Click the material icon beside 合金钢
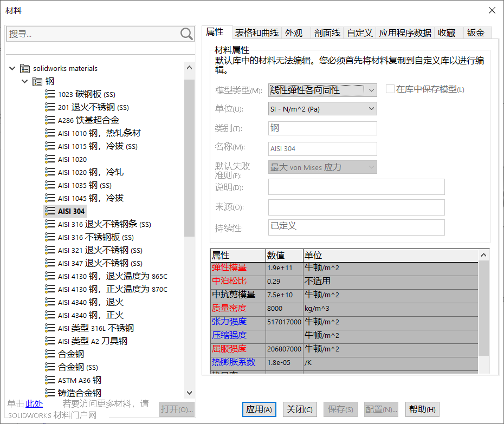The height and width of the screenshot is (424, 504). coord(50,354)
